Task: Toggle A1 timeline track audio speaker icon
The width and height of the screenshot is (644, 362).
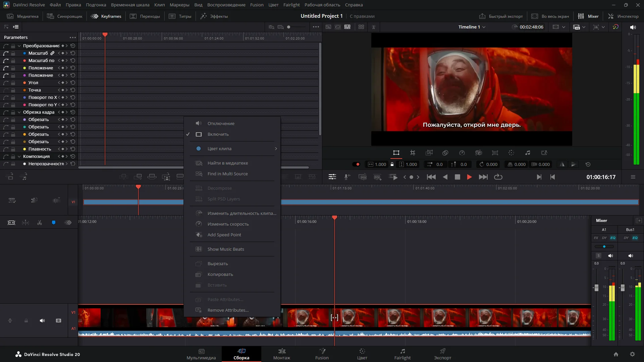Action: 42,321
